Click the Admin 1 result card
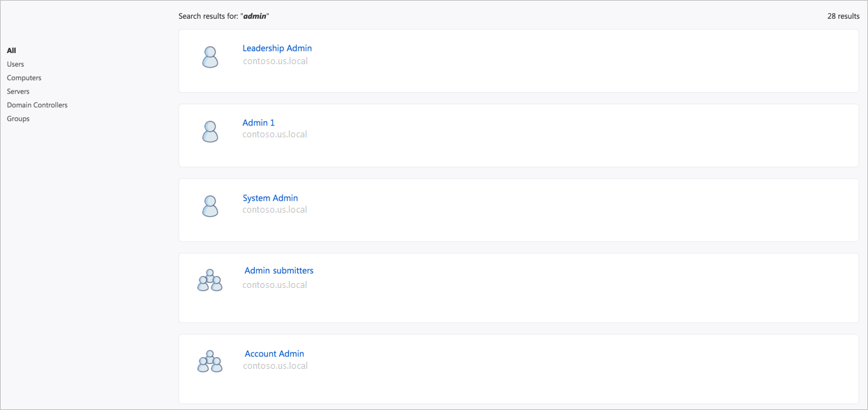 click(x=518, y=135)
